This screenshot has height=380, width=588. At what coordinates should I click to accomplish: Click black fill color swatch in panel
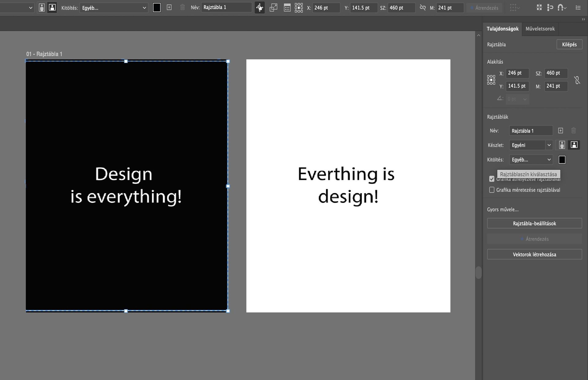[562, 160]
